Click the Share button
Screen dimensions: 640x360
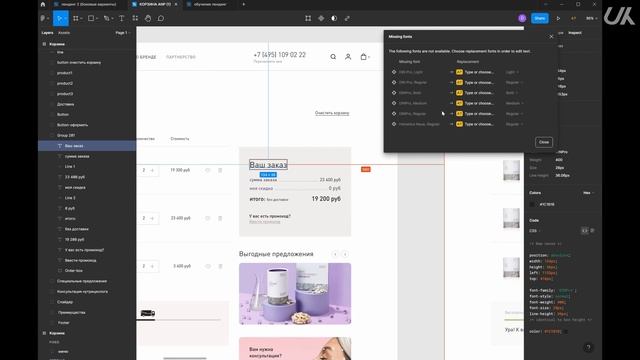pos(540,18)
